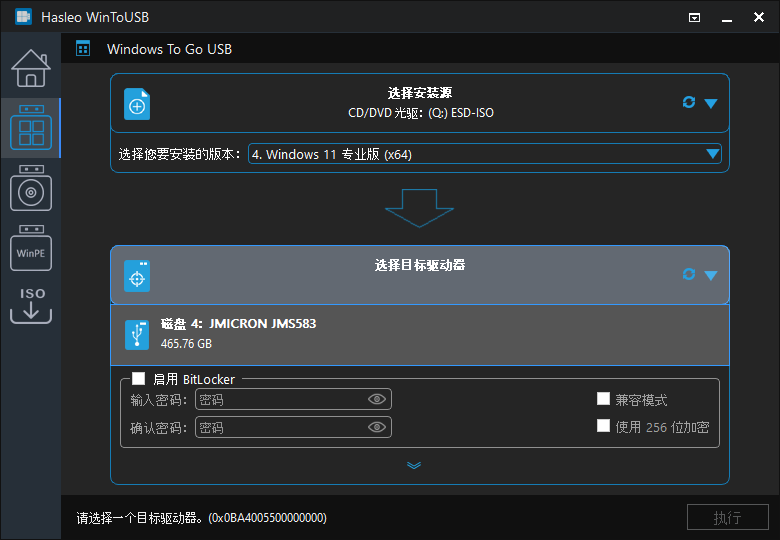The width and height of the screenshot is (780, 540).
Task: Open the Windows installation USB sidebar icon
Action: (31, 188)
